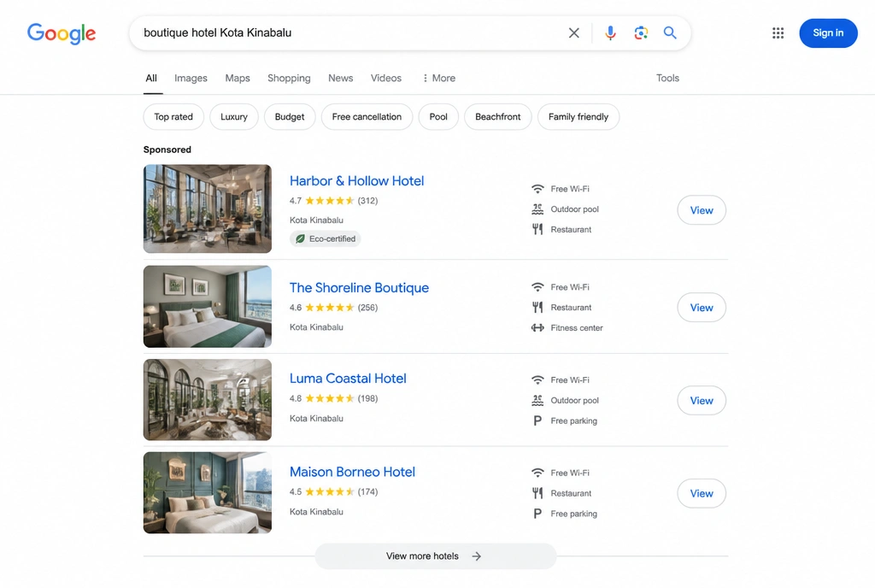This screenshot has height=588, width=875.
Task: Apply the Free cancellation filter chip
Action: pyautogui.click(x=367, y=116)
